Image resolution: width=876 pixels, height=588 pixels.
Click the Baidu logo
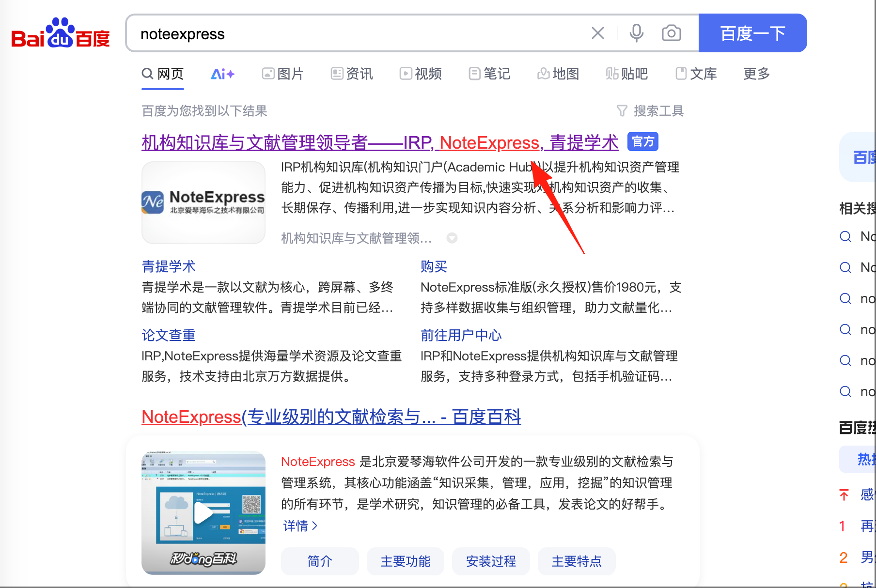(x=61, y=33)
